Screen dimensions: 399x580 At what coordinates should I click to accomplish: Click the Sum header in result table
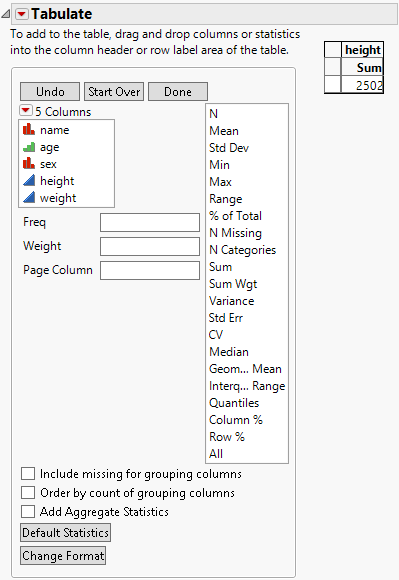[x=362, y=67]
